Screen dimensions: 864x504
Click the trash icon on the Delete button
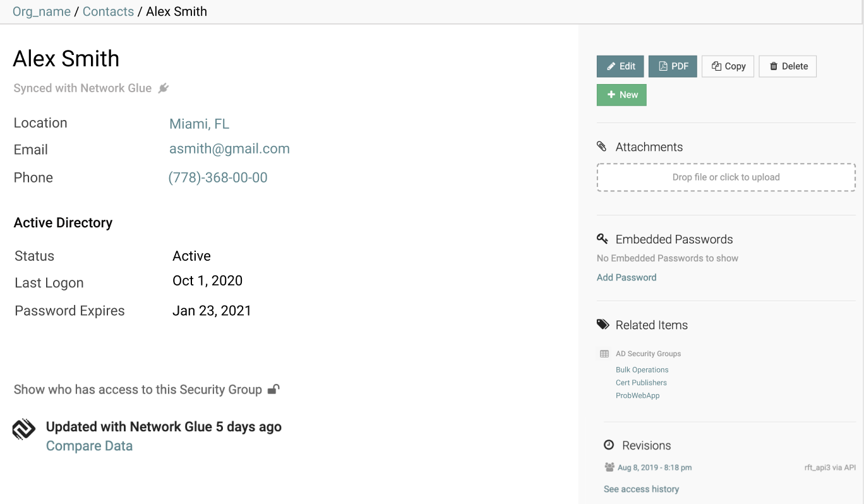[774, 66]
